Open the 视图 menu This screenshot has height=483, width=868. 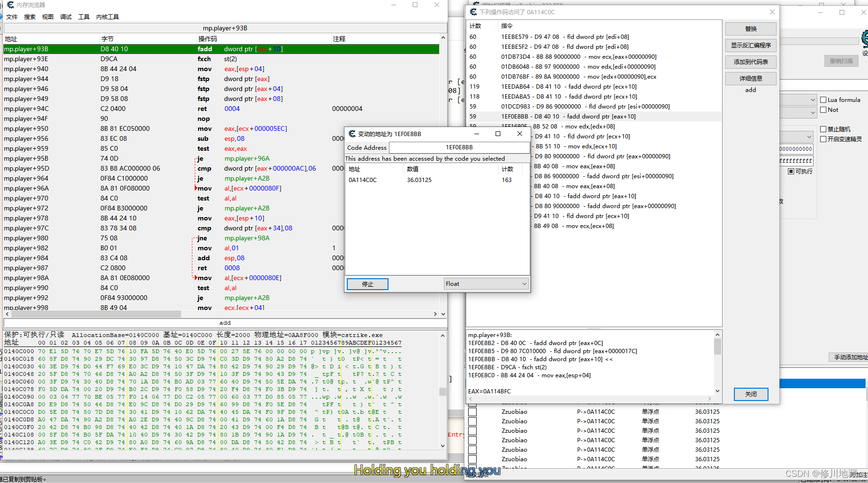tap(48, 17)
